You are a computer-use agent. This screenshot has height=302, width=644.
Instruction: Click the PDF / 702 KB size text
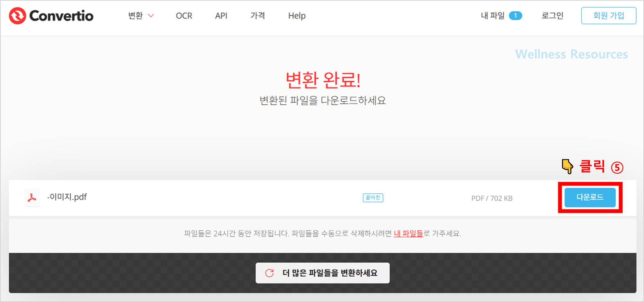click(x=492, y=198)
